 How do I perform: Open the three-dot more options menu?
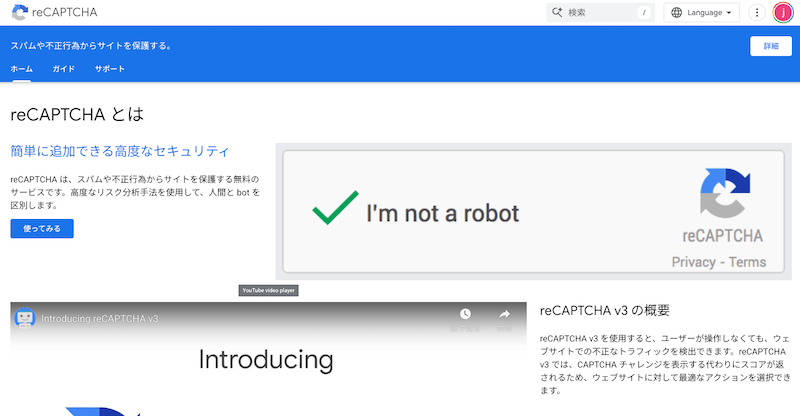tap(757, 13)
